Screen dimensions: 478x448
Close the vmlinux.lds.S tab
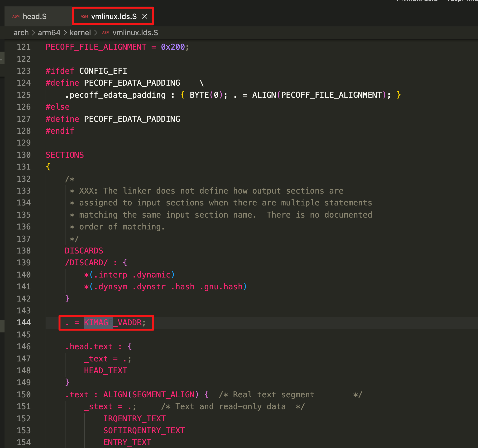145,16
